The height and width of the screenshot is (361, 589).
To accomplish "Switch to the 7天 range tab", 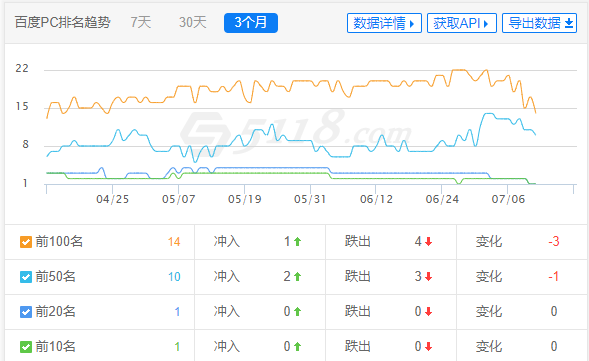I will pos(141,23).
